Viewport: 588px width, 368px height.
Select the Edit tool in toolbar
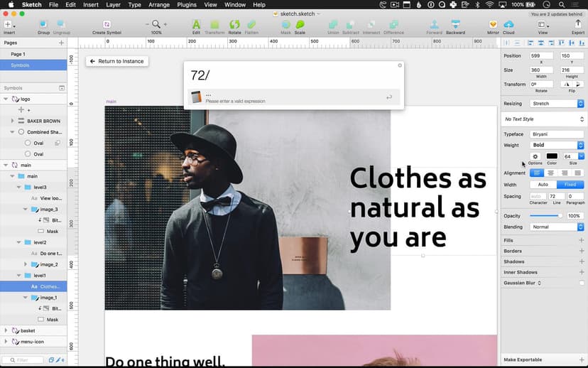coord(196,25)
